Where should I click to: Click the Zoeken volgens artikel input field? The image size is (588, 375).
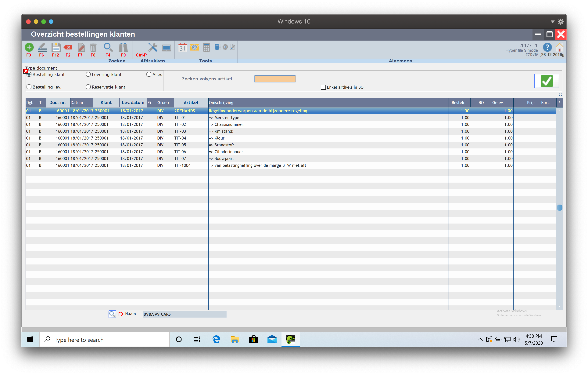coord(275,79)
